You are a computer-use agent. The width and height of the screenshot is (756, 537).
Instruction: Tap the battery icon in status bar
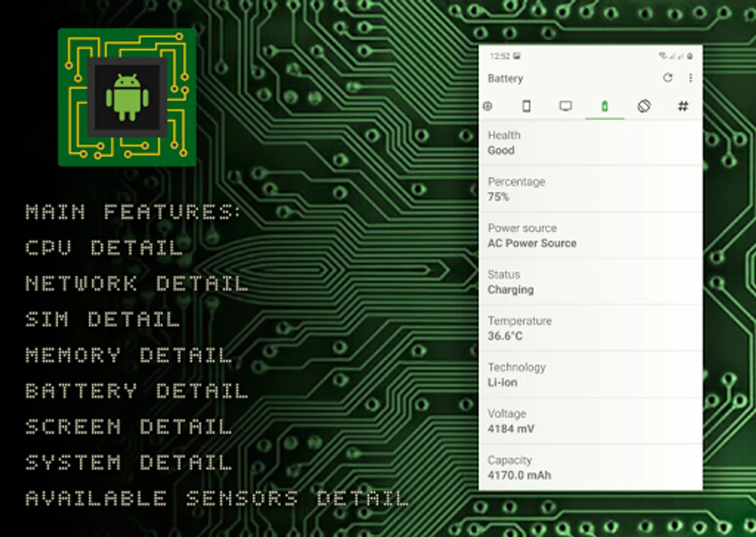[x=690, y=56]
